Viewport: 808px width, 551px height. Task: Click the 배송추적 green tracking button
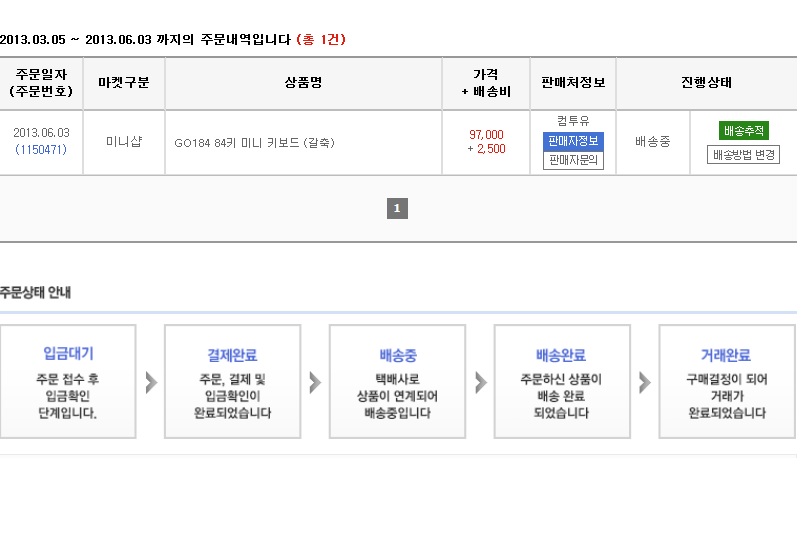[744, 130]
